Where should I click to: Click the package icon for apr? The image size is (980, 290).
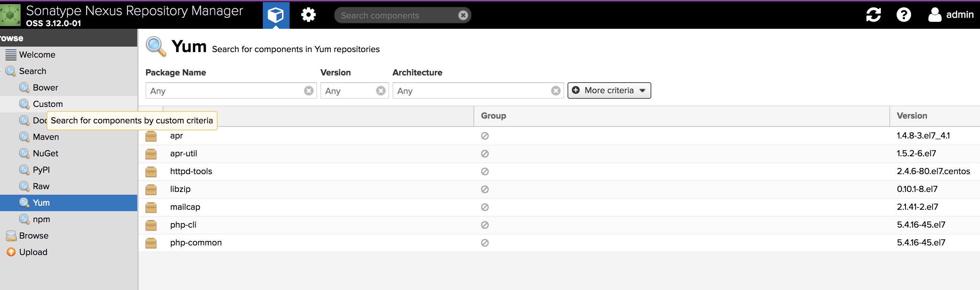pos(151,136)
